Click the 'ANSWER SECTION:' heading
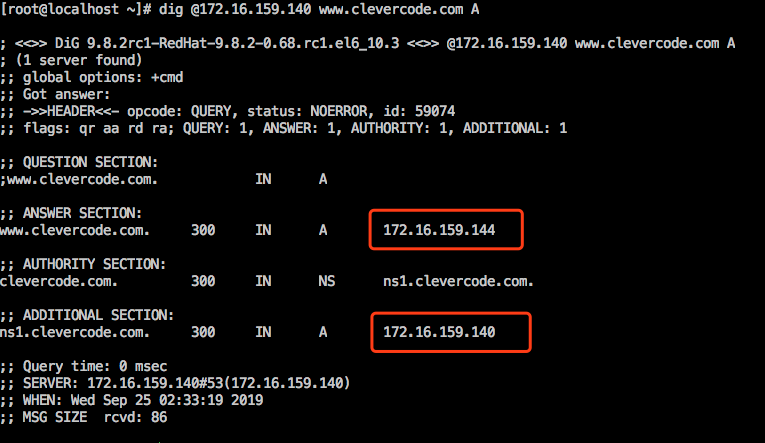Screen dimensions: 765x443 (82, 213)
